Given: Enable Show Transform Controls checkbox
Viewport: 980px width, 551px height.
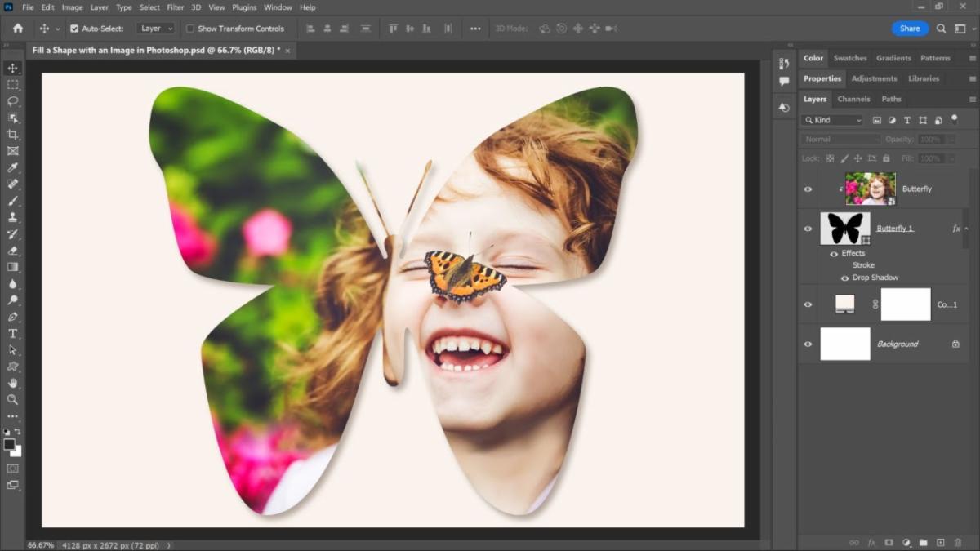Looking at the screenshot, I should (x=190, y=29).
